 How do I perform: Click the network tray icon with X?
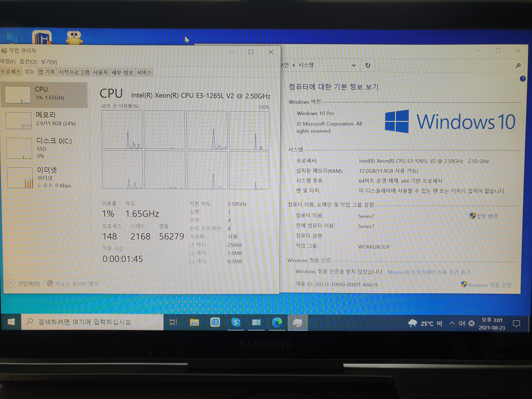(471, 323)
